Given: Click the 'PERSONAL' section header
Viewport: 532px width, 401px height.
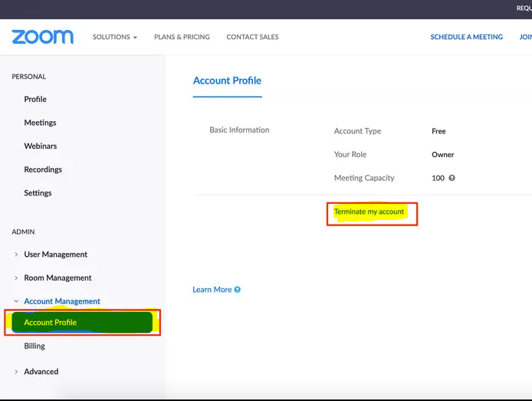Looking at the screenshot, I should coord(29,77).
